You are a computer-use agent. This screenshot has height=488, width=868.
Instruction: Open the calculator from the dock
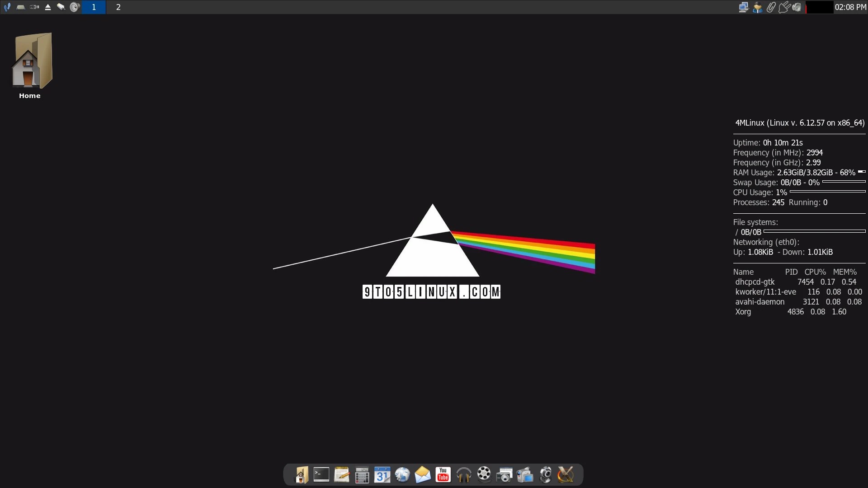click(362, 475)
